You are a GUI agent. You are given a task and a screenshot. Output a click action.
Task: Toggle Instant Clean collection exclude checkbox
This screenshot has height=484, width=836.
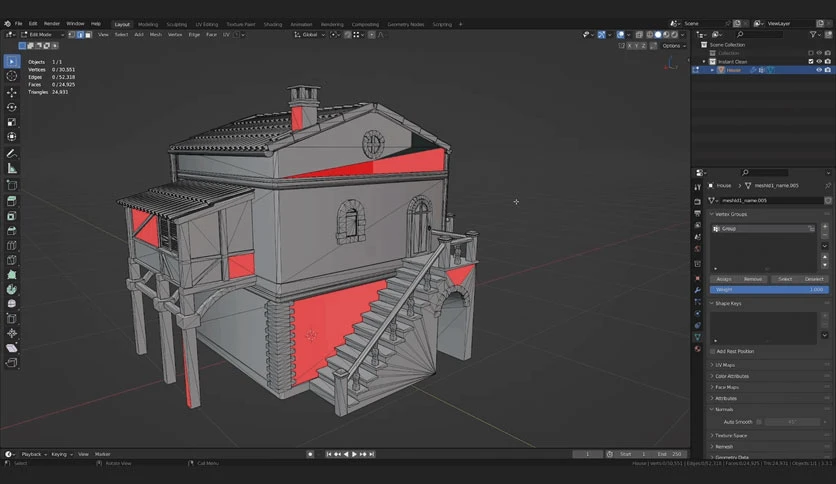pos(811,61)
